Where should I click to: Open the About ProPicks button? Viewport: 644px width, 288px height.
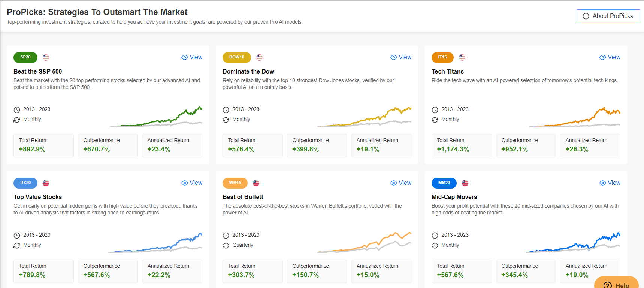[608, 16]
